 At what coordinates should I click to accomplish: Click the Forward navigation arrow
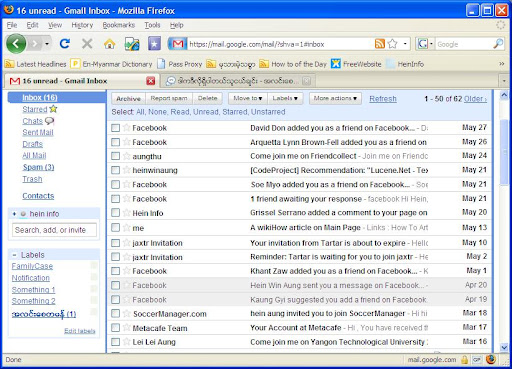click(35, 44)
